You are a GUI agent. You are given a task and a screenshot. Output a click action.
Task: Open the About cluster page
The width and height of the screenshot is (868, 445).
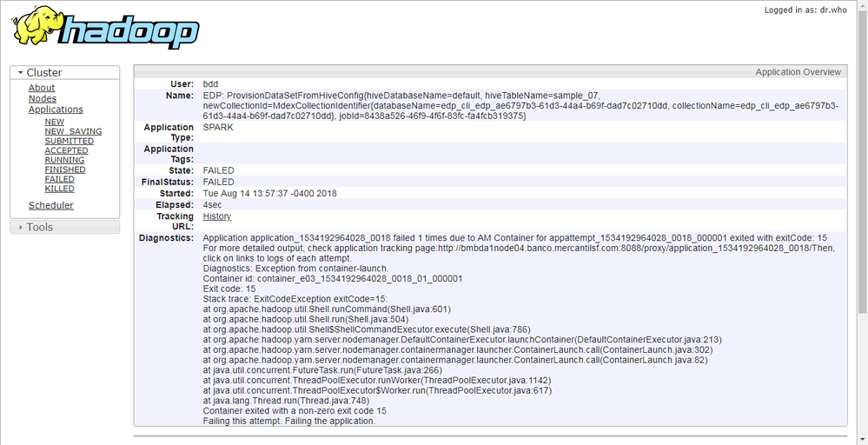42,88
